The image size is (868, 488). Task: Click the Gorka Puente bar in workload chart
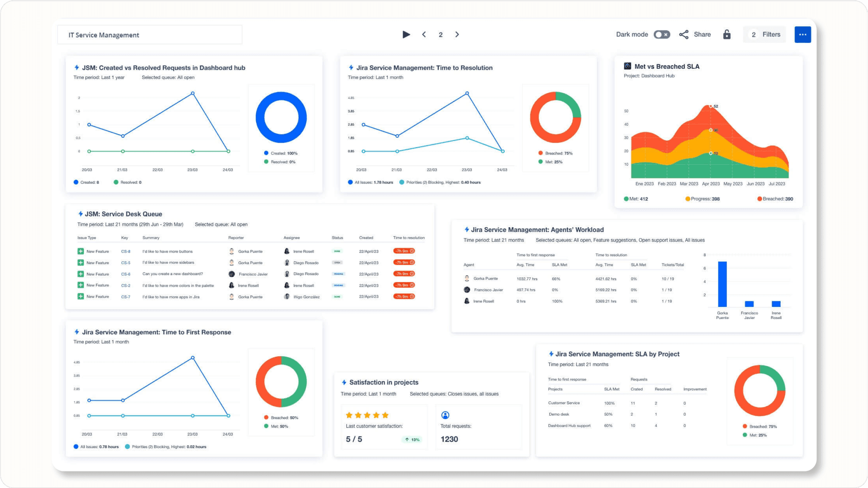click(722, 284)
